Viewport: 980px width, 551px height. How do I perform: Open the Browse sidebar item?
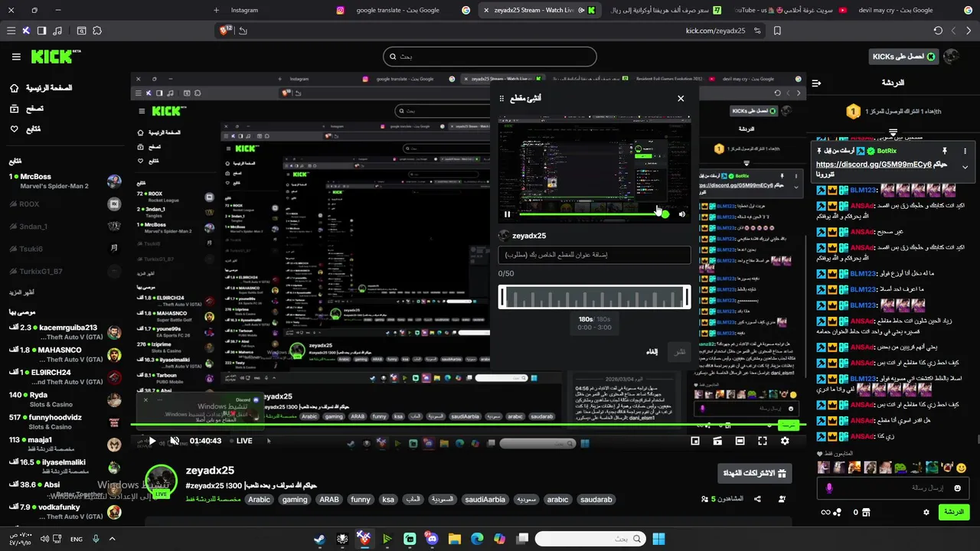(x=26, y=109)
